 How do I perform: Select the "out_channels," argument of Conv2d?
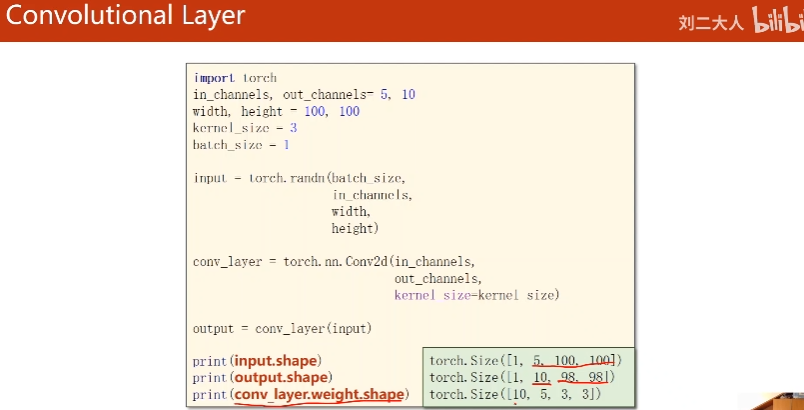pos(438,279)
